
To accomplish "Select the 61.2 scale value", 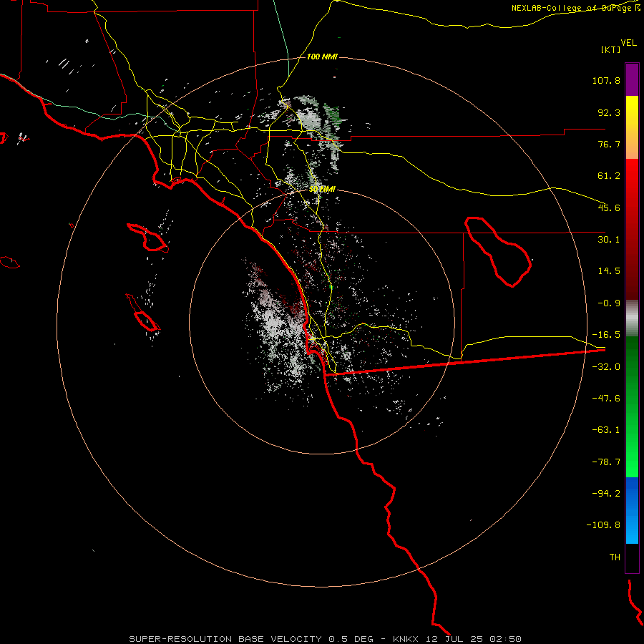I will (609, 176).
